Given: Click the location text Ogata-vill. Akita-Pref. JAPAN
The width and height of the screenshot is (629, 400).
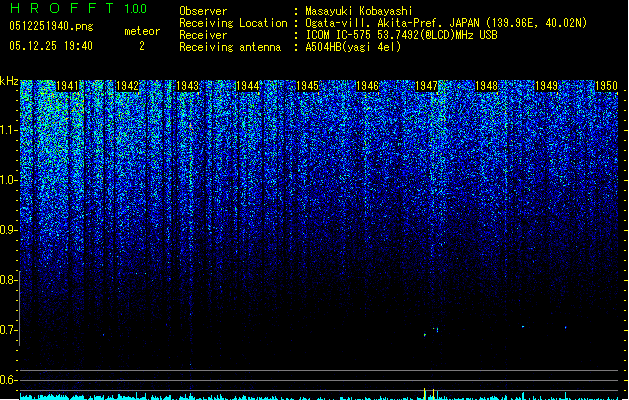Looking at the screenshot, I should [x=392, y=23].
